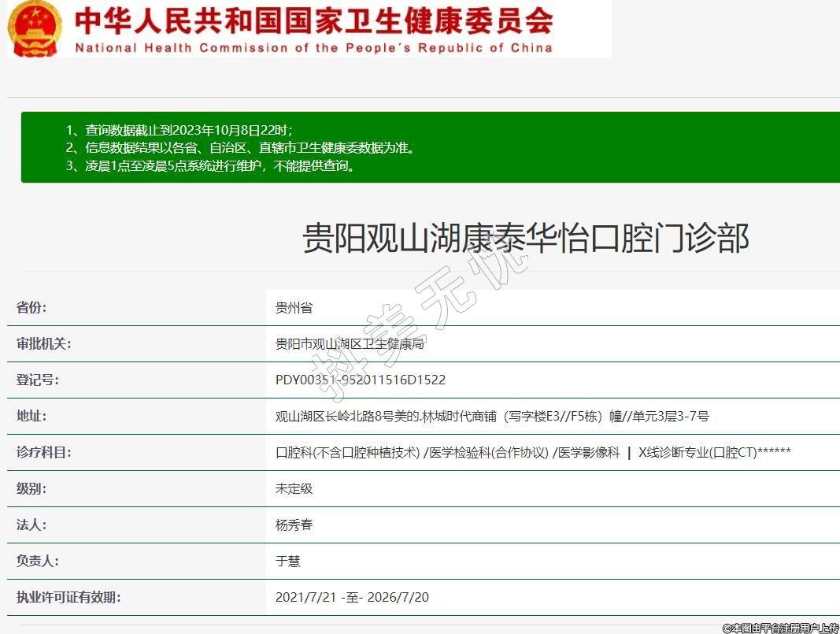840x634 pixels.
Task: Click the legal person name 杨秀春
Action: coord(294,525)
